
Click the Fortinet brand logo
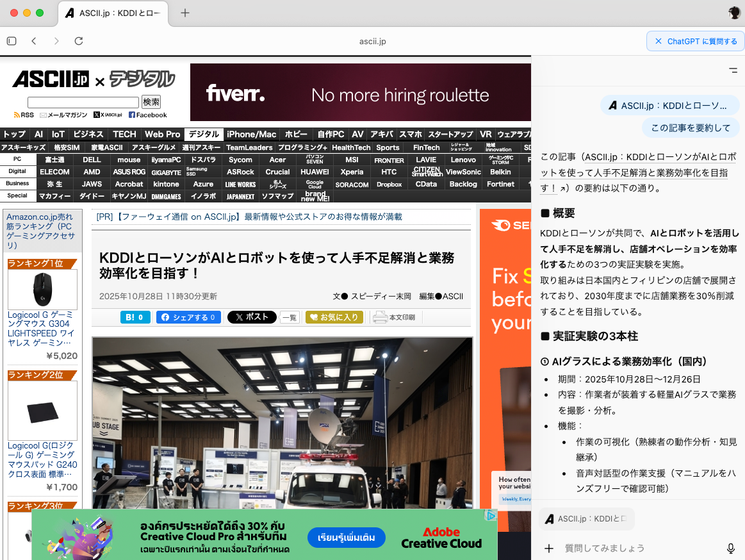click(500, 185)
